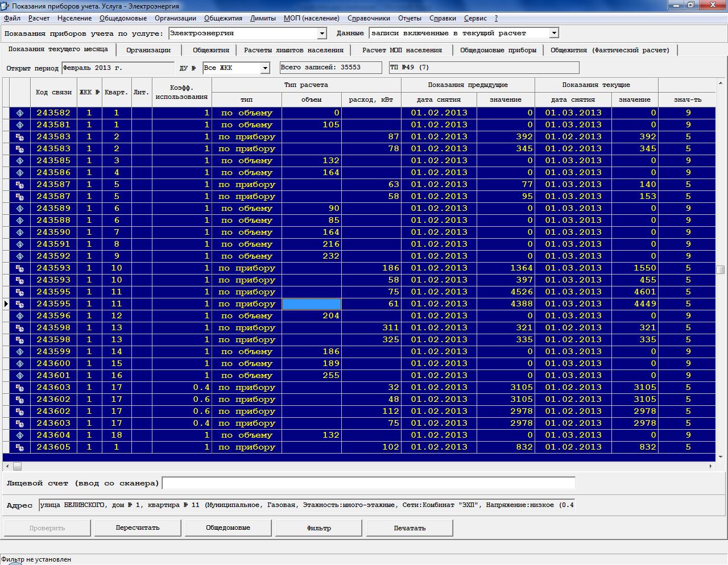Click the meter icon of row 243598 with расход 311
The image size is (728, 565).
click(19, 328)
